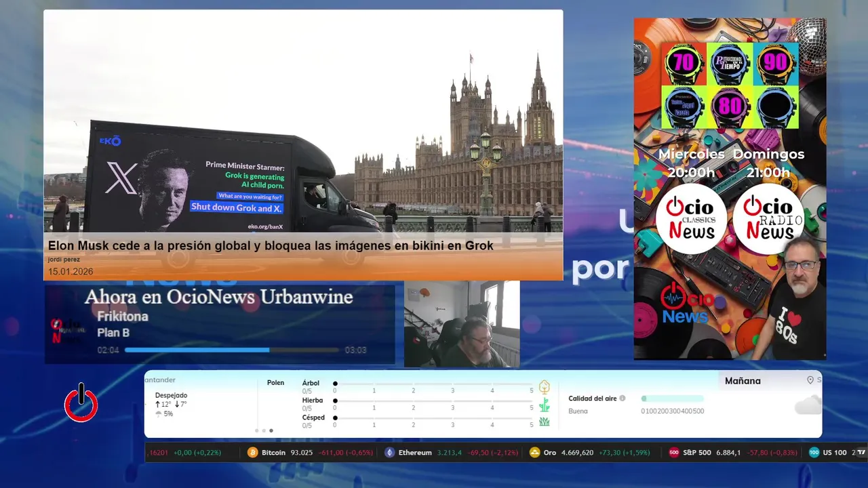Click the Ethereum icon in ticker
The height and width of the screenshot is (488, 868).
click(x=389, y=453)
